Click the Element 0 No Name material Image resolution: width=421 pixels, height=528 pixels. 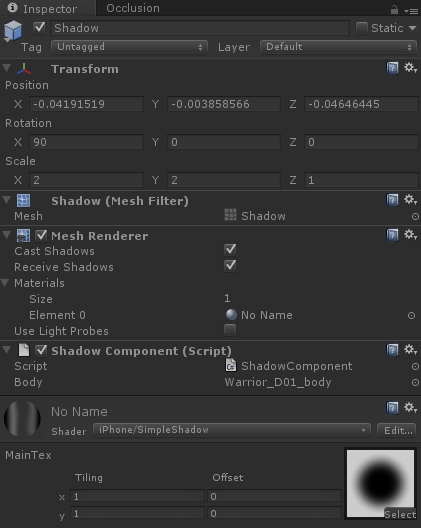coord(267,315)
